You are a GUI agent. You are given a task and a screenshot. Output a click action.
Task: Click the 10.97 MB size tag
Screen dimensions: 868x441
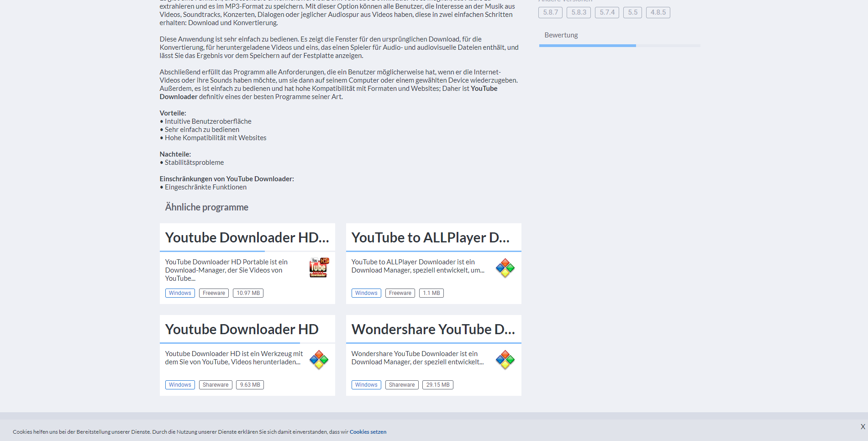click(x=248, y=293)
